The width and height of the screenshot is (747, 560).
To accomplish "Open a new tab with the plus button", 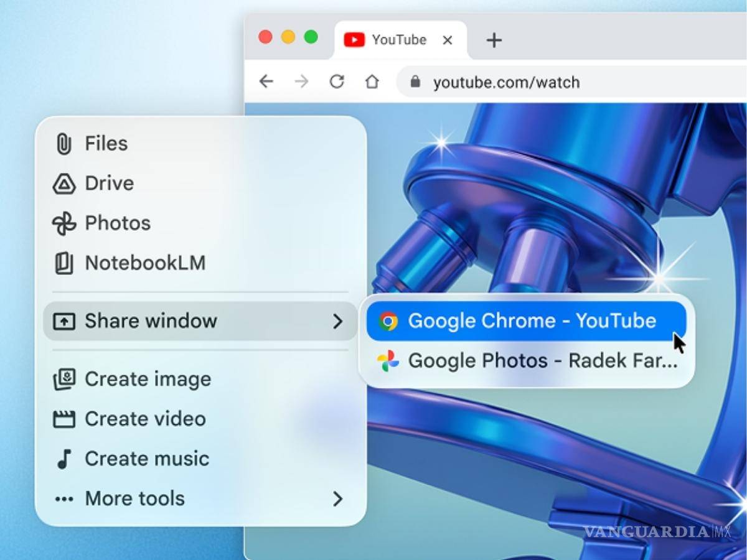I will pyautogui.click(x=494, y=40).
